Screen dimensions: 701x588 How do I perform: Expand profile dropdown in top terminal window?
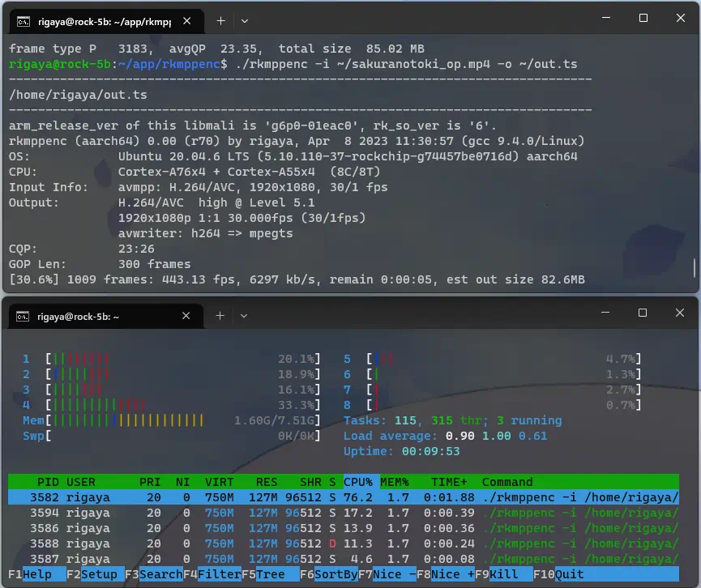(245, 21)
